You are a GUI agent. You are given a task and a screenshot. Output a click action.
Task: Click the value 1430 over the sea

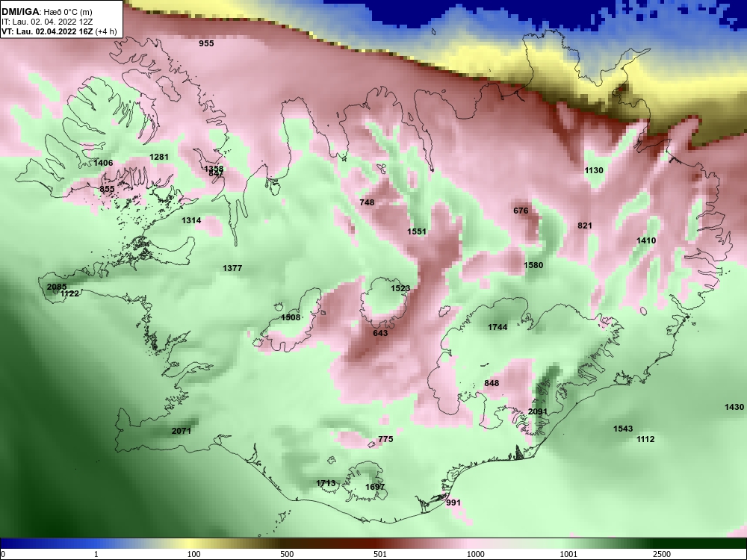point(734,407)
